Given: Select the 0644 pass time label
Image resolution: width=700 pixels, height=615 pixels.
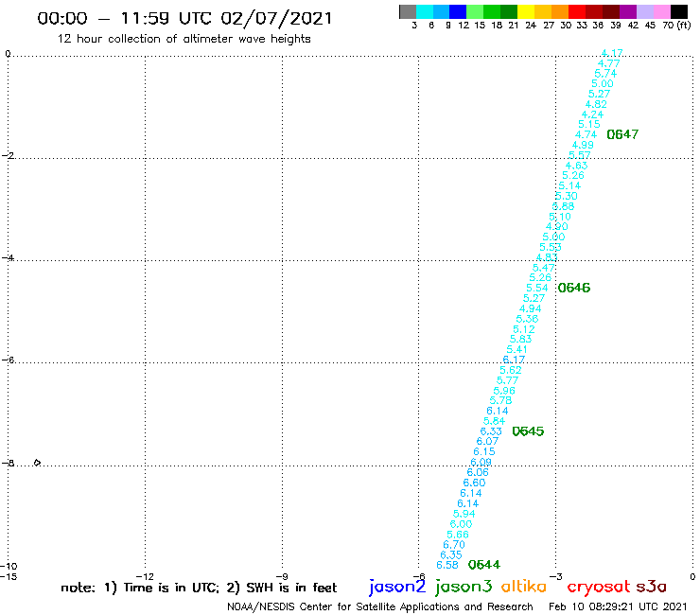Looking at the screenshot, I should (x=484, y=565).
